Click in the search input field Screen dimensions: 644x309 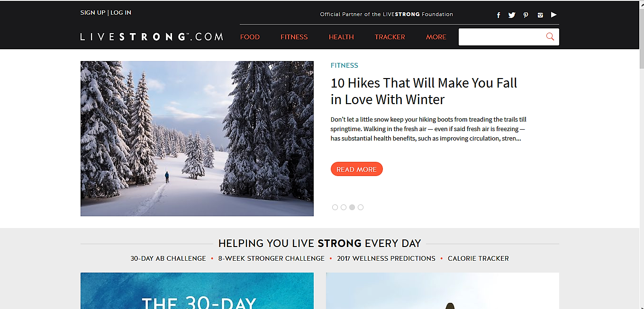coord(501,37)
